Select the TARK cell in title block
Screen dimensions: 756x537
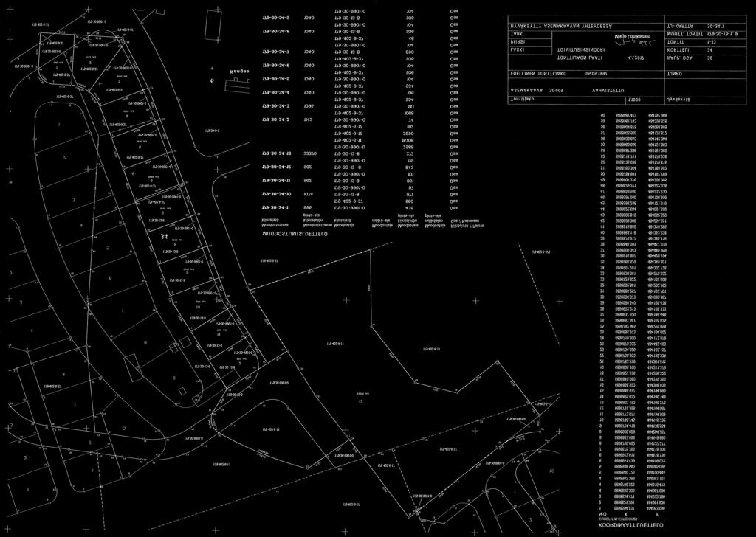[x=530, y=35]
